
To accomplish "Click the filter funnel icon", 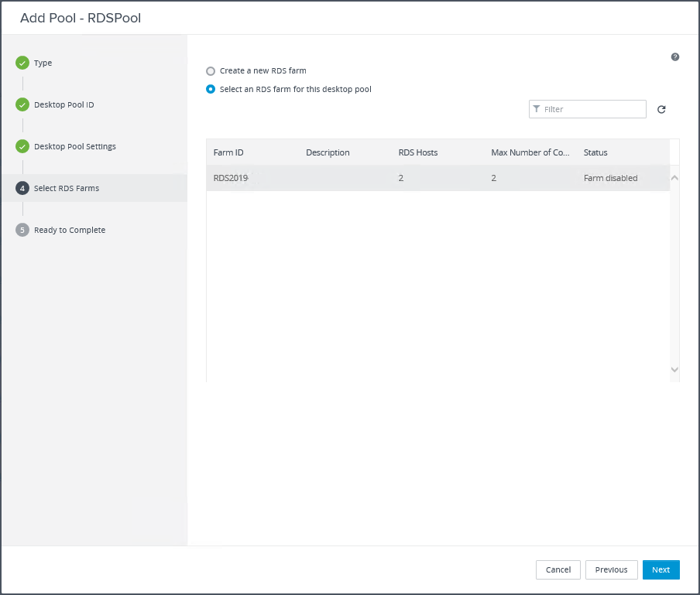I will point(537,109).
